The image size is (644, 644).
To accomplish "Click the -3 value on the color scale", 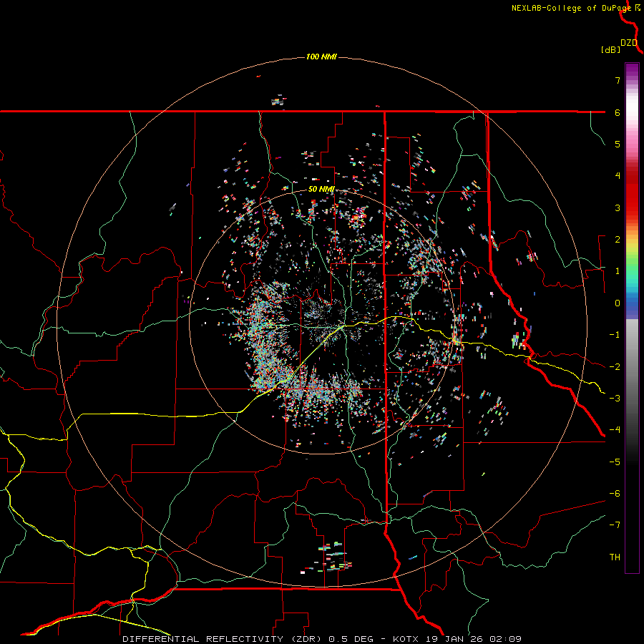I will [615, 399].
